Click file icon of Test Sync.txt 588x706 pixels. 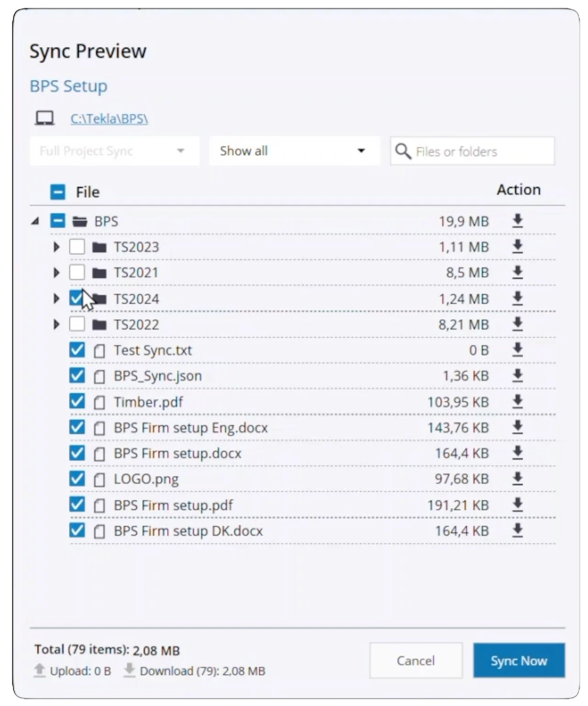point(99,351)
